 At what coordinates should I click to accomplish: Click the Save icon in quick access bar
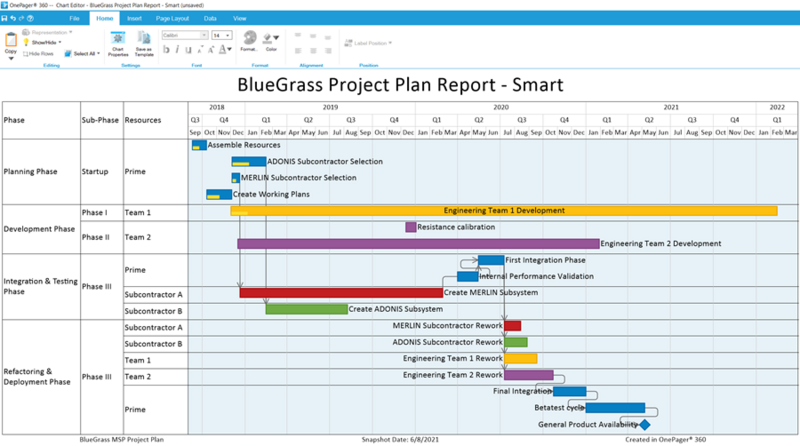[5, 18]
